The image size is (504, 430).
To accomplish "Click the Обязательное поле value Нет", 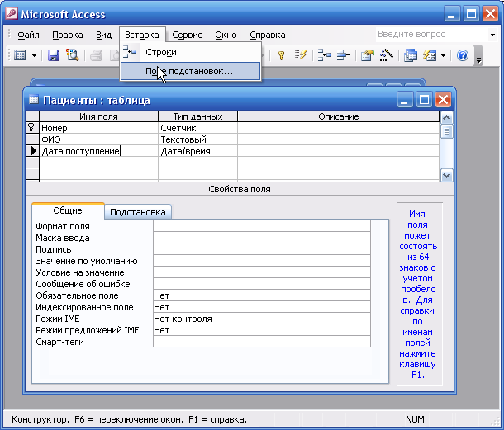I will pos(262,295).
